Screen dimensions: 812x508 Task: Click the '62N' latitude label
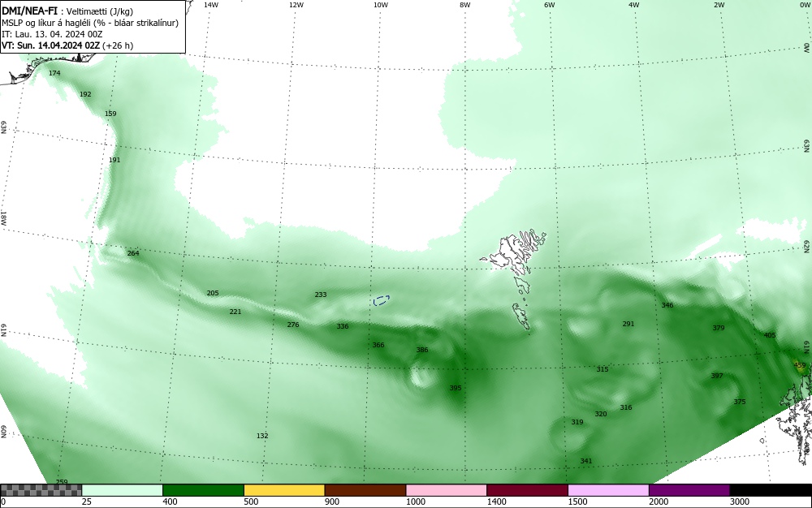[x=806, y=246]
